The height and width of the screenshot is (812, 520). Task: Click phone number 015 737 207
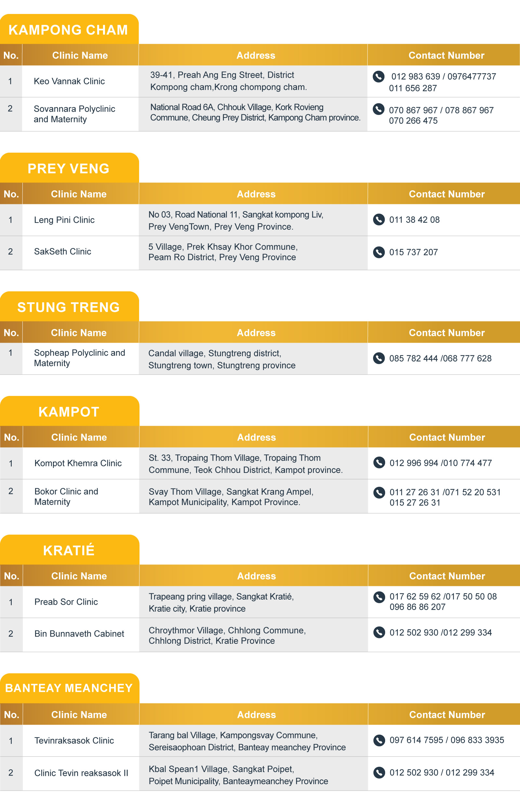tap(413, 252)
